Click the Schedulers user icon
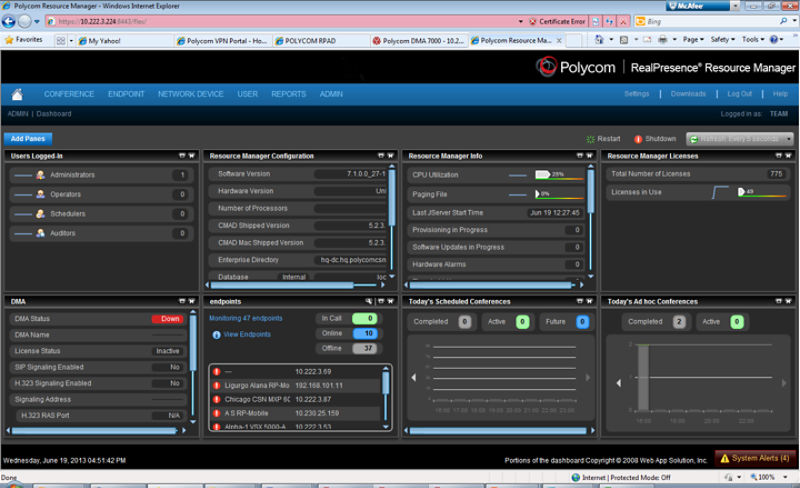 40,214
